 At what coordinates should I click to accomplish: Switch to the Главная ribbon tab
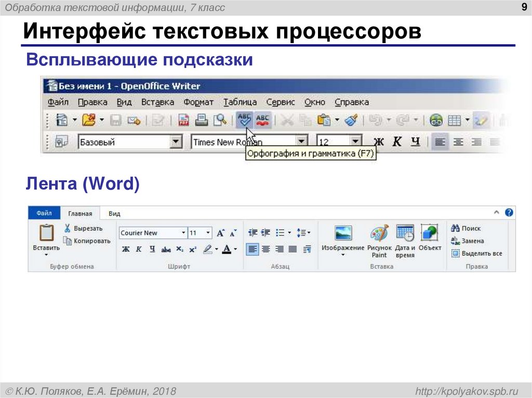click(80, 214)
